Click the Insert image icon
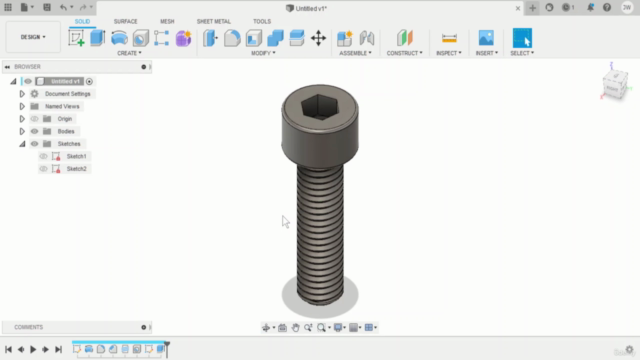Screen dimensions: 640x360 [x=486, y=38]
